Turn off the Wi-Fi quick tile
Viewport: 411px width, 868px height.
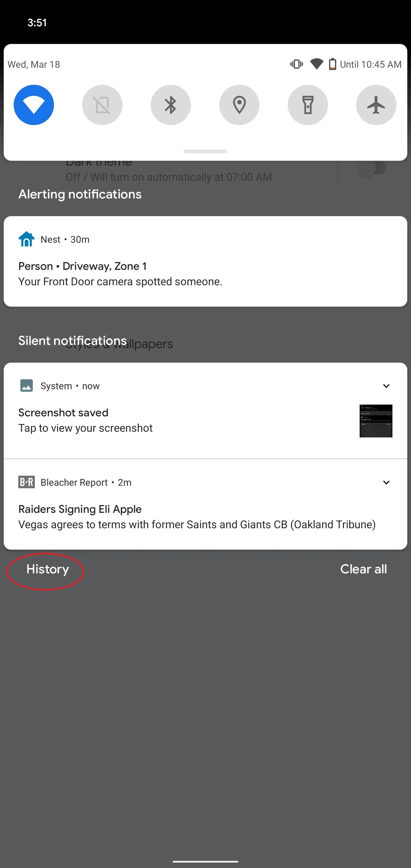click(x=34, y=105)
